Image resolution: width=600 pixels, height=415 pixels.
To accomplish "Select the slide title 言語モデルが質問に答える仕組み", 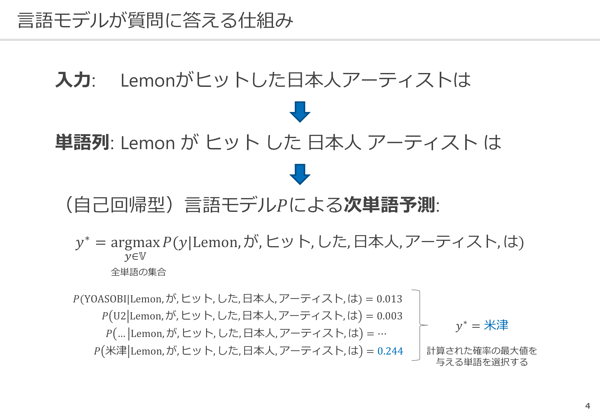I will pos(155,20).
